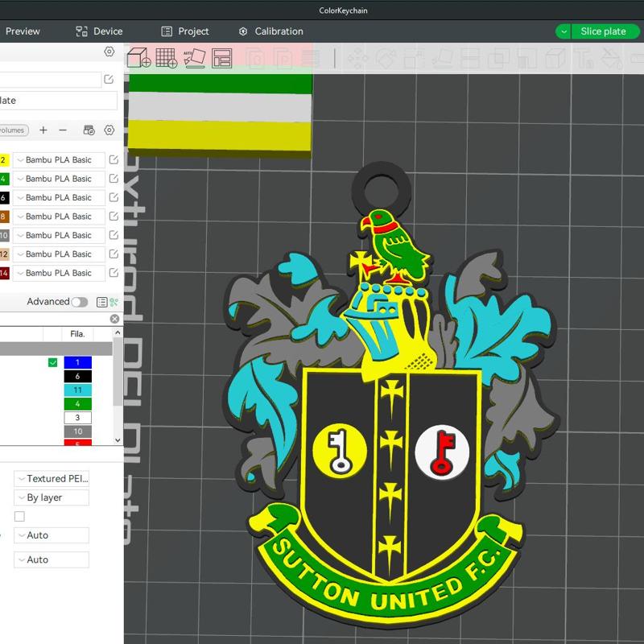644x644 pixels.
Task: Open the Calibration menu
Action: click(270, 31)
